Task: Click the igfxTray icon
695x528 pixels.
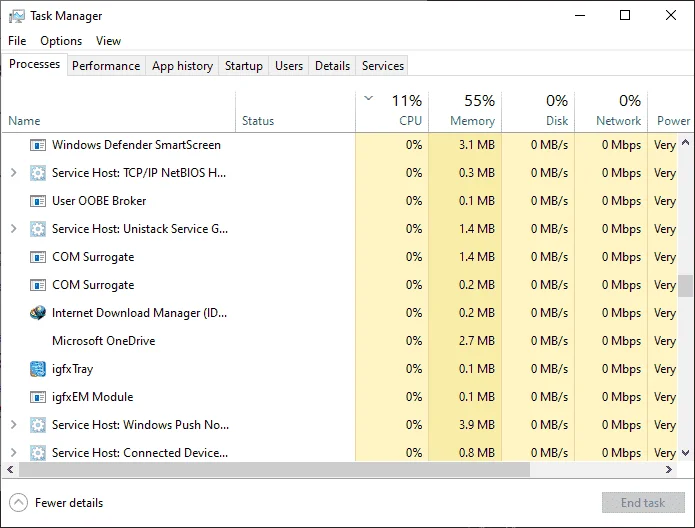Action: [38, 369]
